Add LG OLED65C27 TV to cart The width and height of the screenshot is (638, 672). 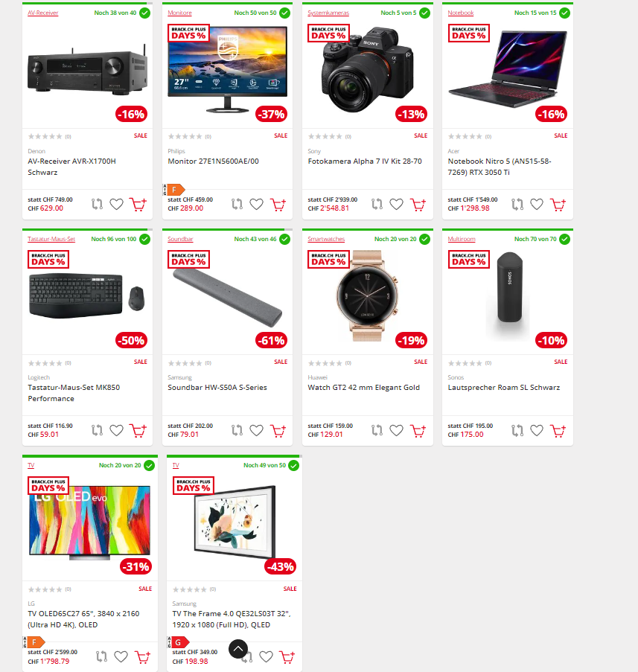(x=142, y=656)
